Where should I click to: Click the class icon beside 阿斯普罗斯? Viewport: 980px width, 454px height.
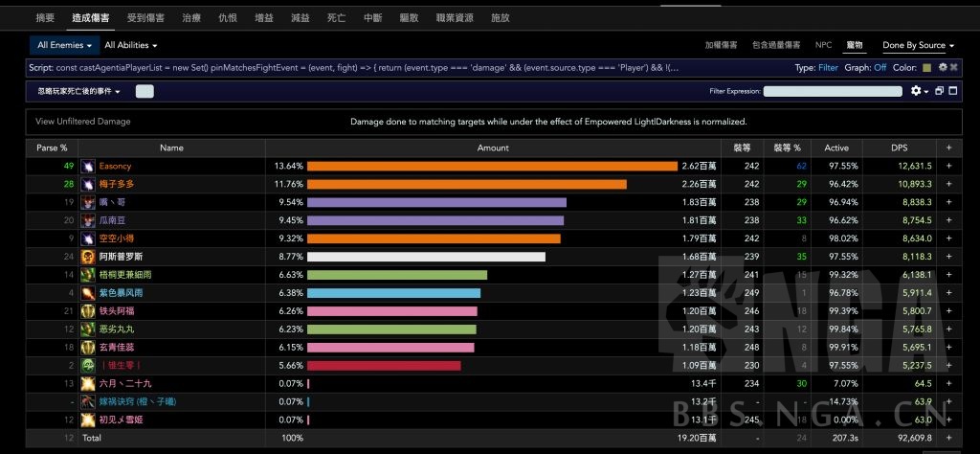point(88,257)
